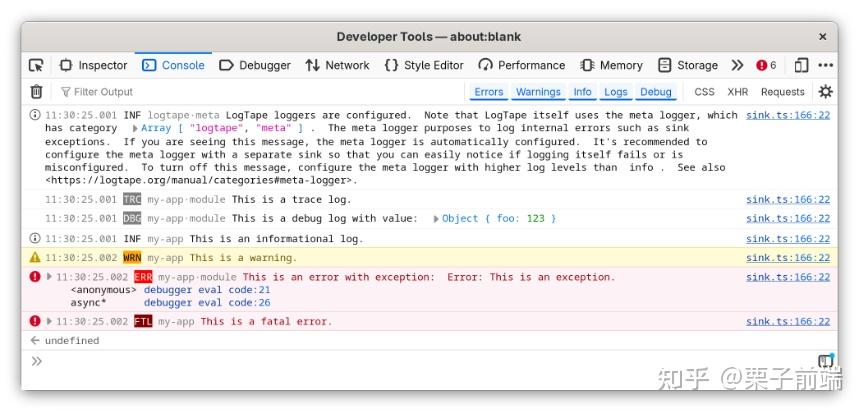The height and width of the screenshot is (413, 865).
Task: Toggle the Debug filter
Action: pos(655,92)
